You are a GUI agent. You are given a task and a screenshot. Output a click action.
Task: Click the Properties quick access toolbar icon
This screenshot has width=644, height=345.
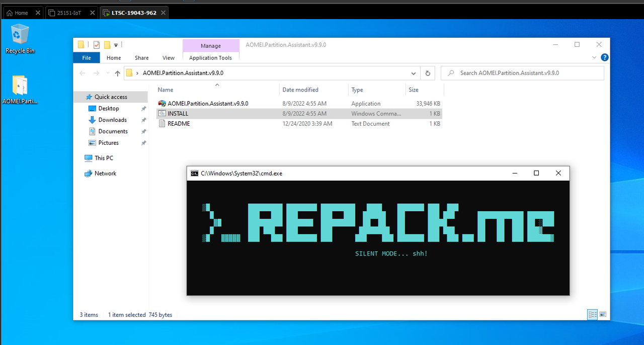97,45
